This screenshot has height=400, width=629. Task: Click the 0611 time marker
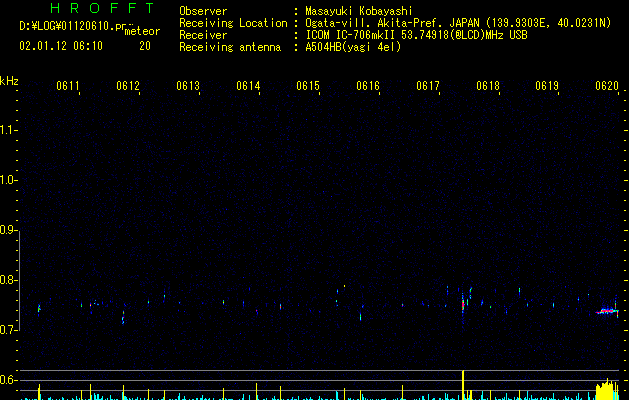tap(68, 86)
